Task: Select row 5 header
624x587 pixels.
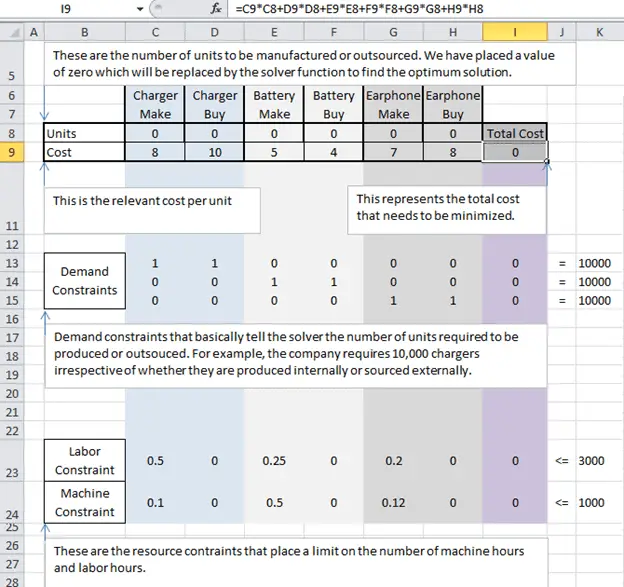Action: [12, 64]
